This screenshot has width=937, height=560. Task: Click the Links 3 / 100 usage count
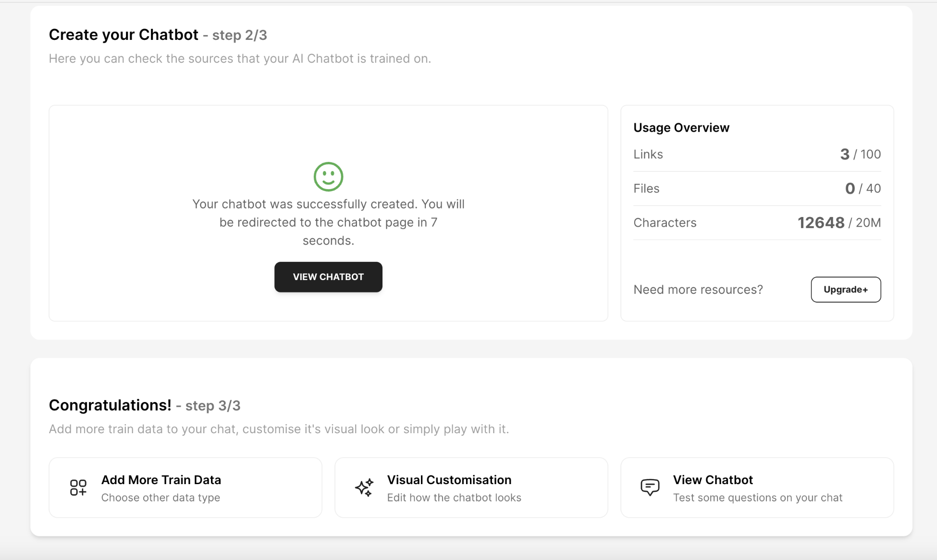coord(860,154)
